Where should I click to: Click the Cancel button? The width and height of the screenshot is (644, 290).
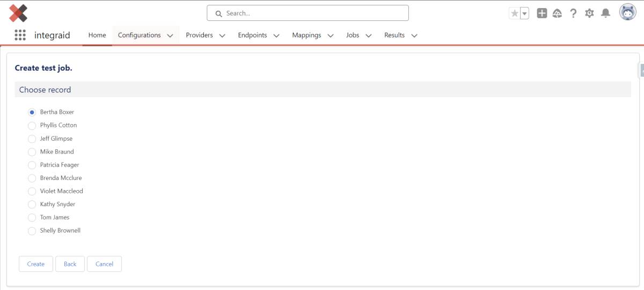(104, 264)
